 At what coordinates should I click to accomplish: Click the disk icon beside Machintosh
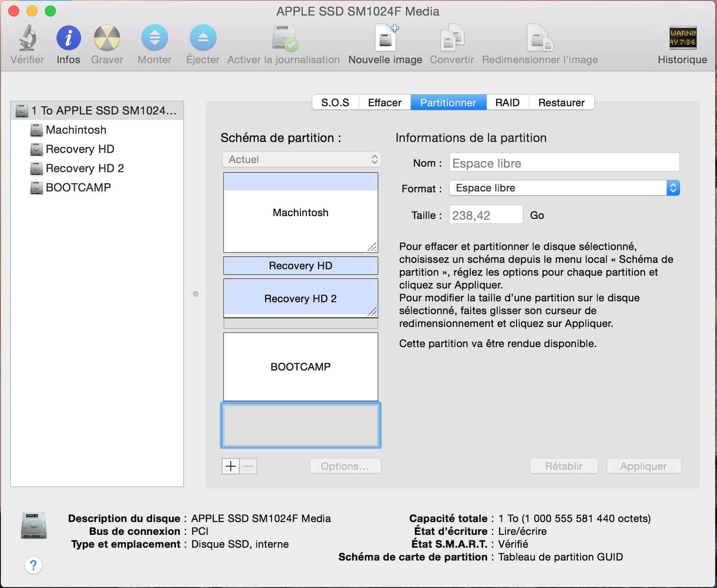(x=36, y=130)
